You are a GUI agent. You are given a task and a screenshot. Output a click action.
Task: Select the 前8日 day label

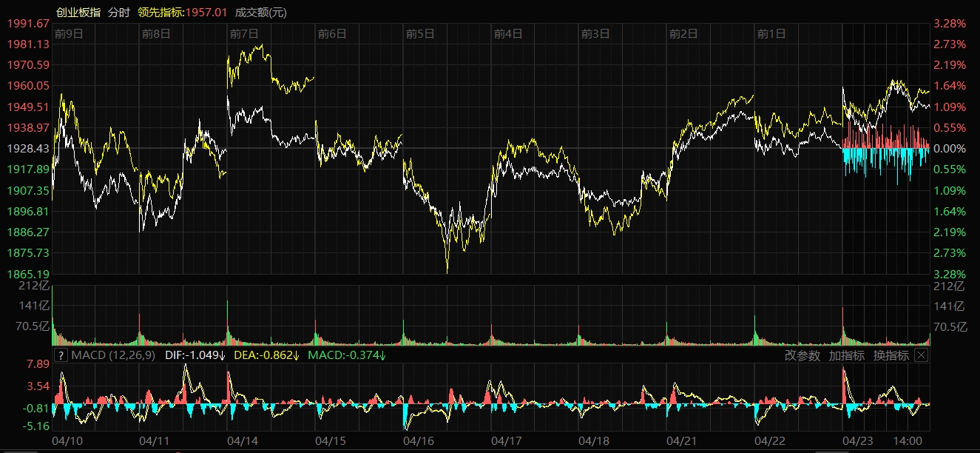pos(156,33)
